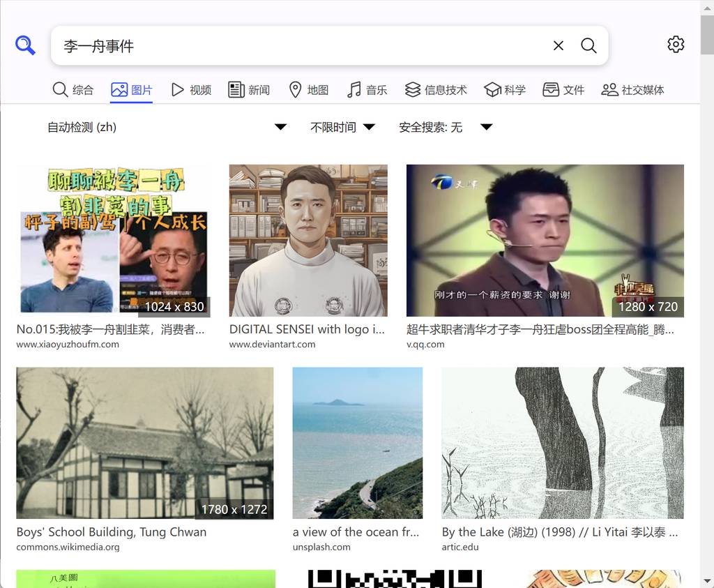Expand the 自动检测 (zh) language dropdown
Viewport: 714px width, 588px height.
(167, 127)
